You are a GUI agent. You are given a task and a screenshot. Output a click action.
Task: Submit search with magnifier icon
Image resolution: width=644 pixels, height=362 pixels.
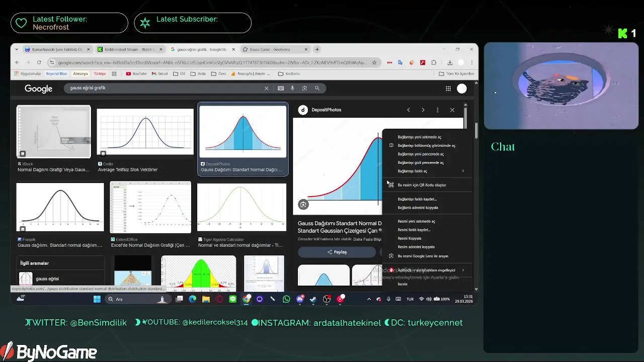317,88
